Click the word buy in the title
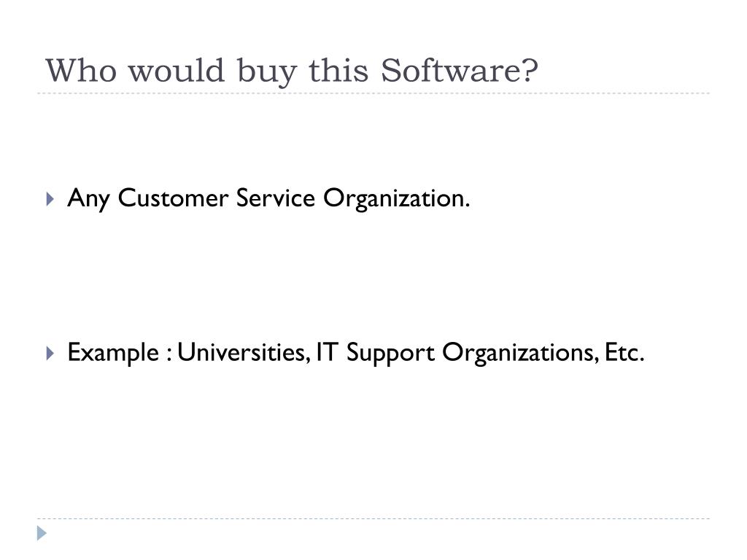 (x=267, y=72)
